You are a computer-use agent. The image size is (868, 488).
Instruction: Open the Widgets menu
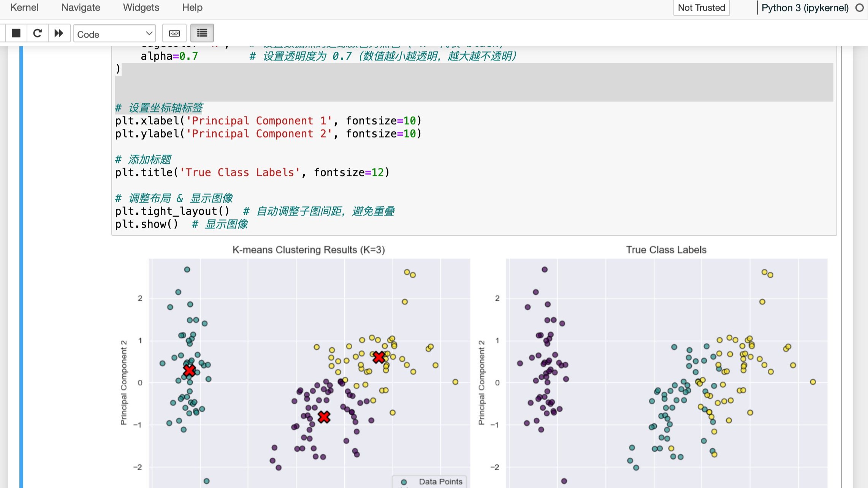point(141,8)
